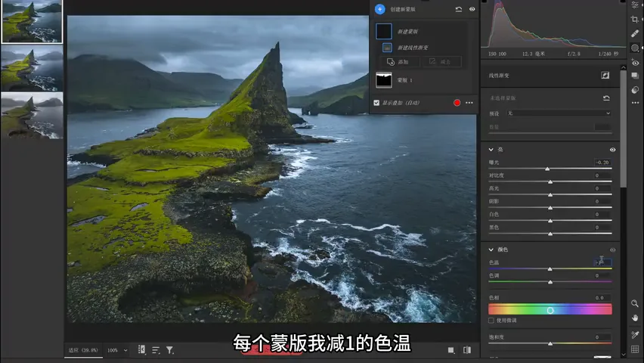This screenshot has width=644, height=363.
Task: Collapse the 亮 (Light) section chevron
Action: [491, 150]
